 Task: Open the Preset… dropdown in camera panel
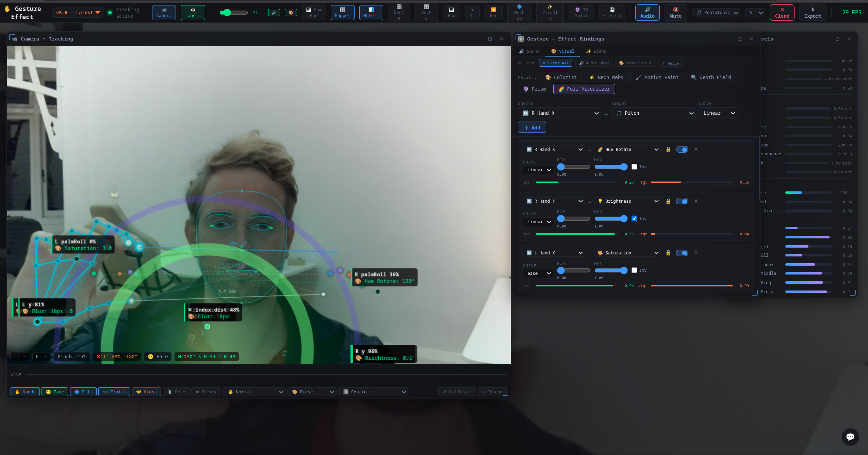point(312,392)
